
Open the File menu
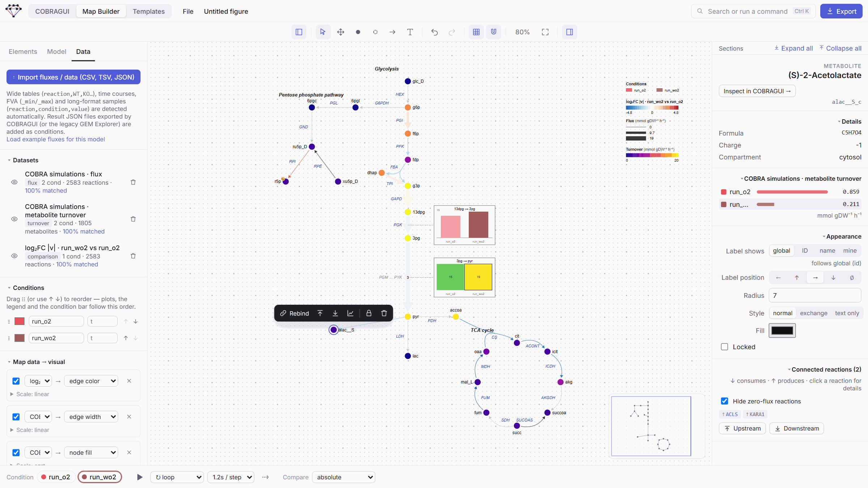[188, 11]
